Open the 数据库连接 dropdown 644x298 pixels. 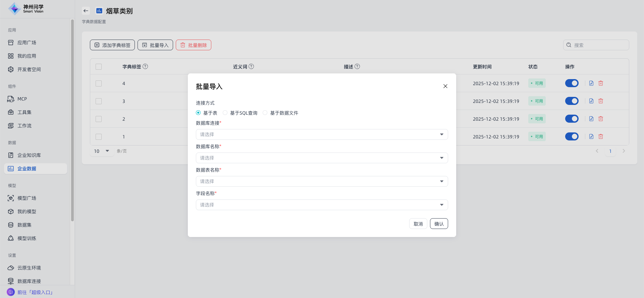322,134
